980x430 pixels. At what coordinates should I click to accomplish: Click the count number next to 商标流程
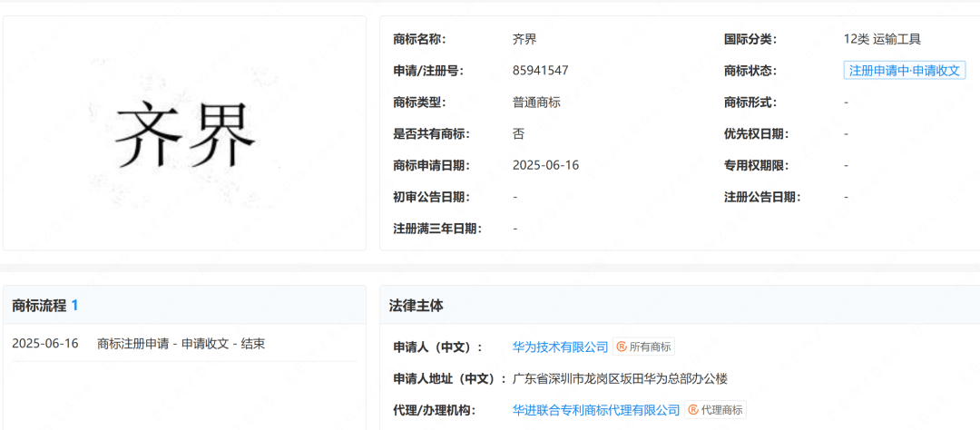point(75,306)
